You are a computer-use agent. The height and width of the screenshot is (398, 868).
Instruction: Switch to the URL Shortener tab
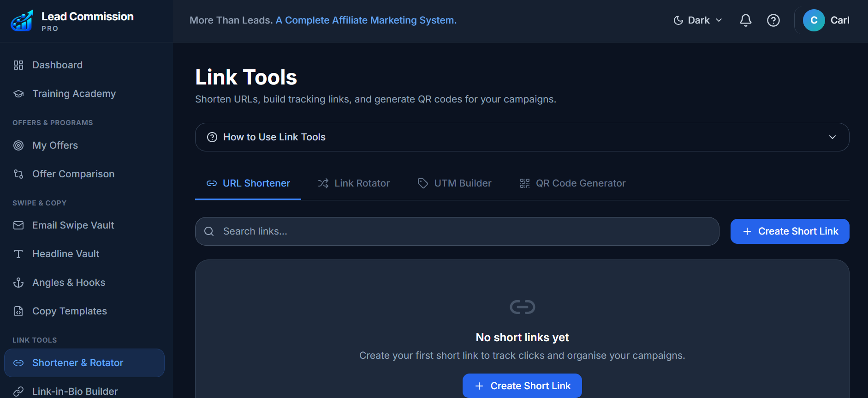click(x=248, y=183)
